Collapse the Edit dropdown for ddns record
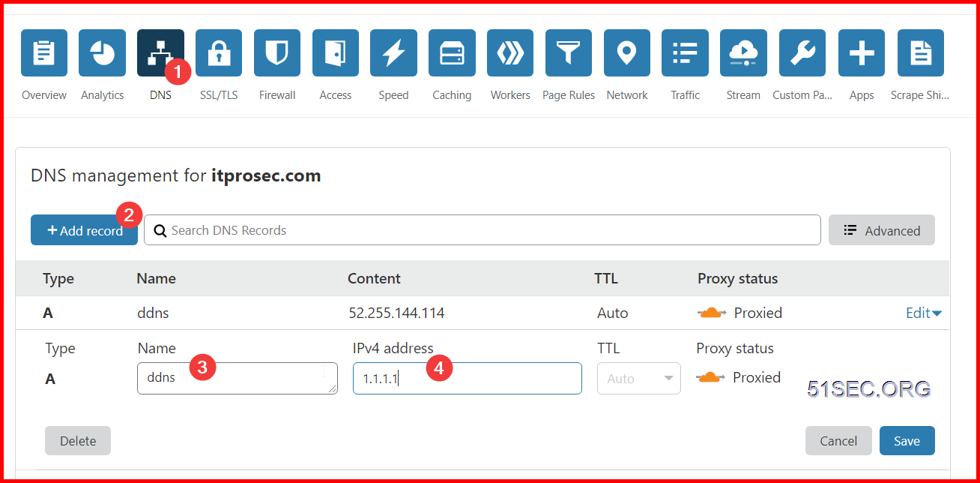Viewport: 980px width, 483px height. click(924, 313)
